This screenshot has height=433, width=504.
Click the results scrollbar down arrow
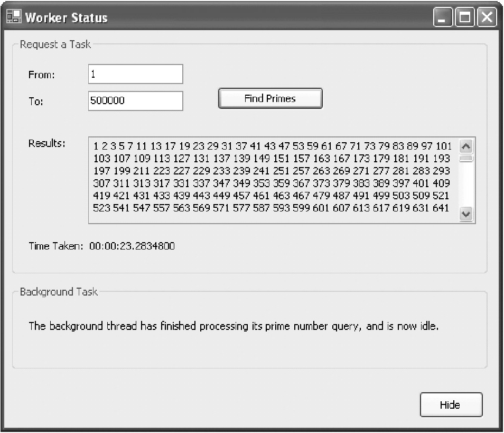pyautogui.click(x=466, y=214)
